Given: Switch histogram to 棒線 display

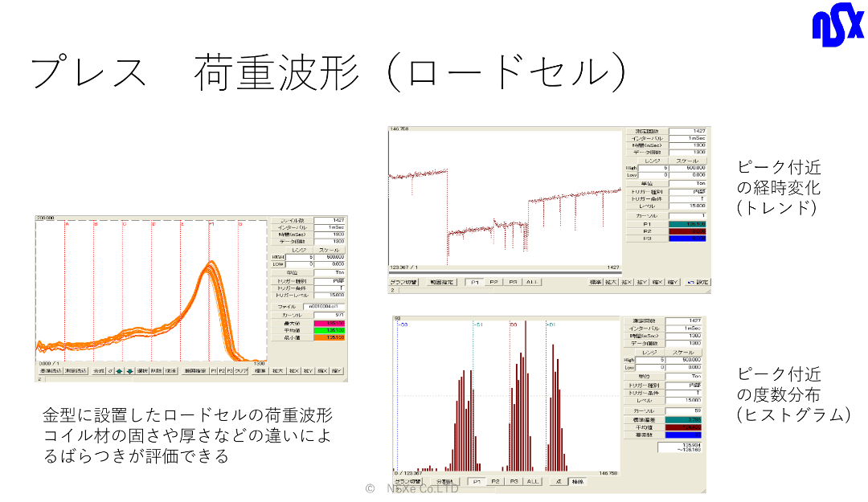Looking at the screenshot, I should [x=577, y=482].
